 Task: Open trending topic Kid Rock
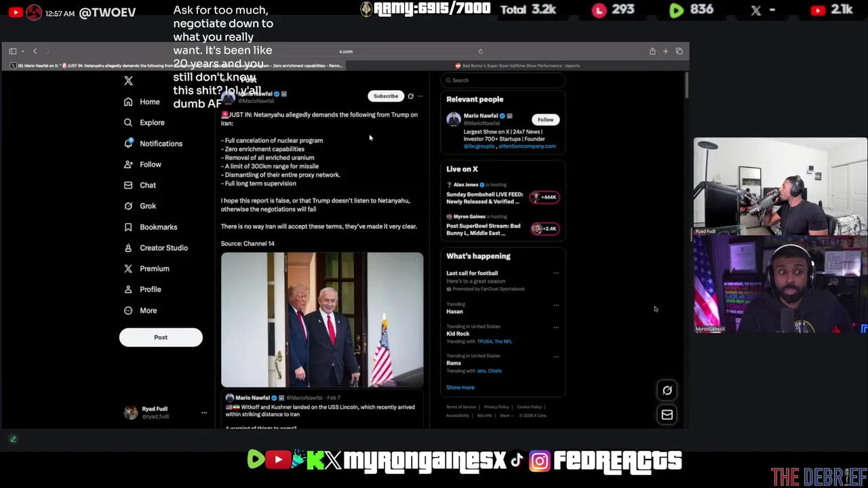[458, 333]
